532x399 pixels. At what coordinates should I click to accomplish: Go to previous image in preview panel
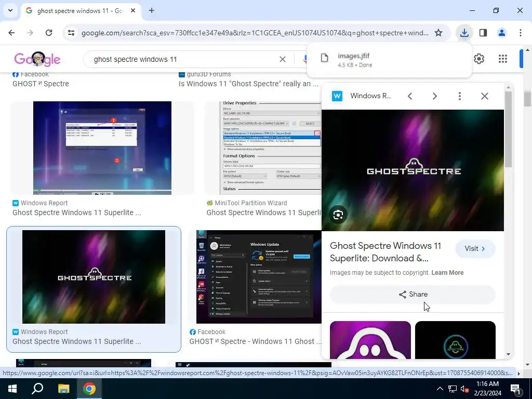coord(410,96)
